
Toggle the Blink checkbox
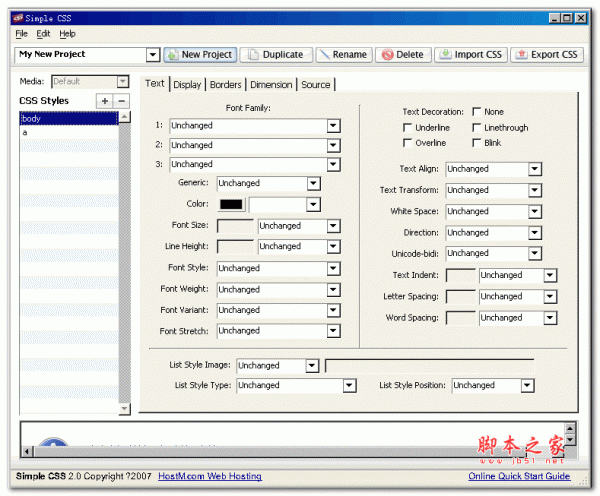476,143
